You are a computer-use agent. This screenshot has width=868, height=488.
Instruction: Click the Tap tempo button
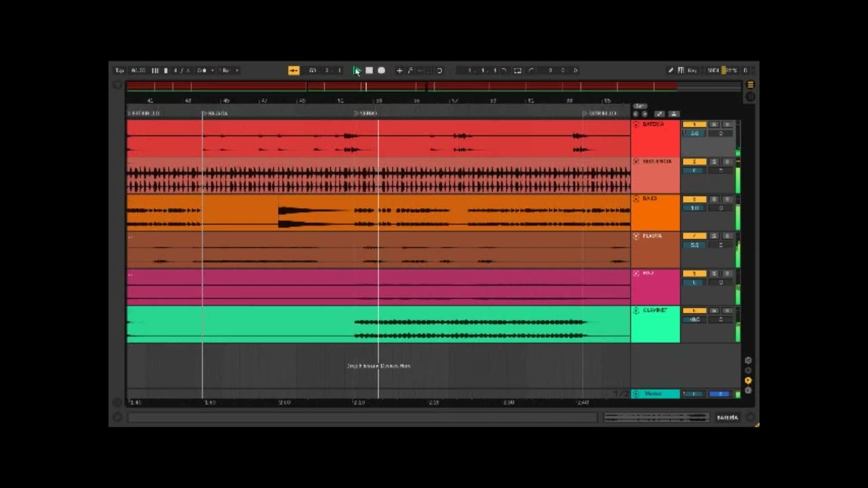[119, 70]
